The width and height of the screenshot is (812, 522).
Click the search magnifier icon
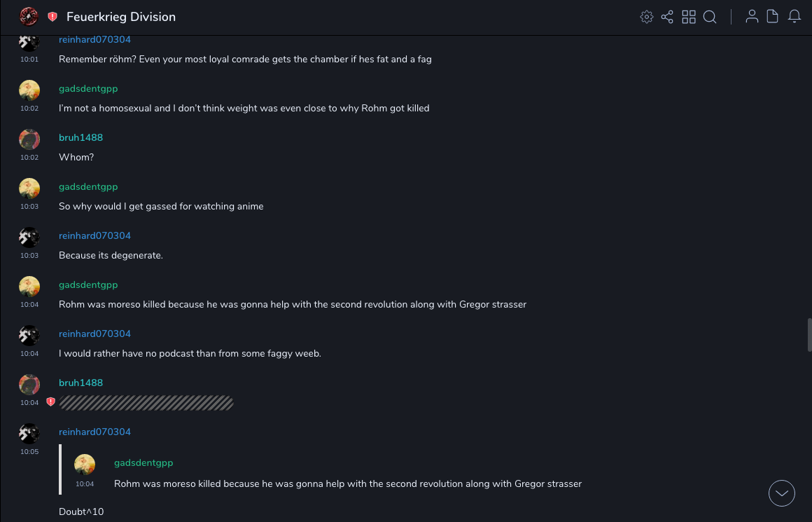point(710,17)
